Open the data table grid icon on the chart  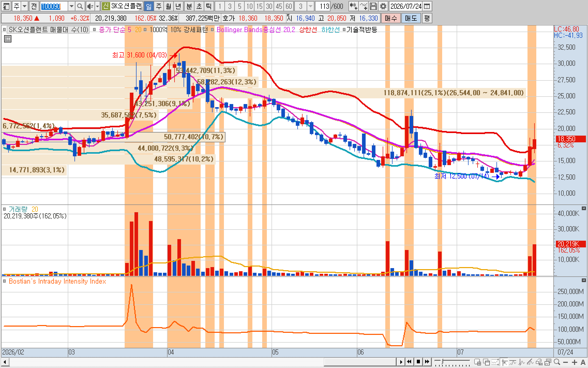tap(8, 39)
